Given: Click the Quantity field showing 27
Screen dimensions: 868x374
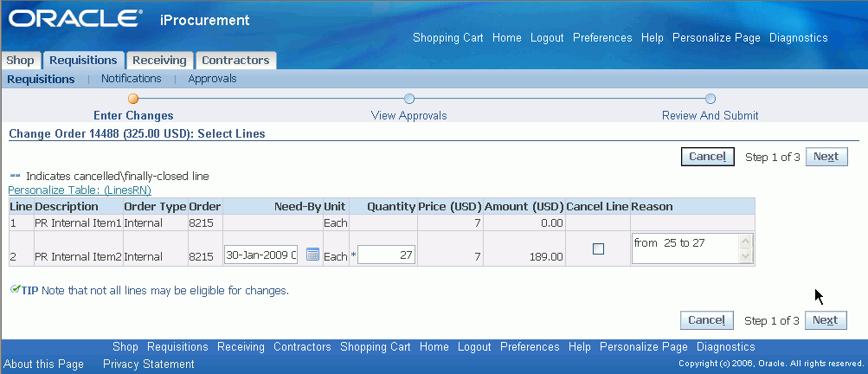Looking at the screenshot, I should tap(386, 255).
